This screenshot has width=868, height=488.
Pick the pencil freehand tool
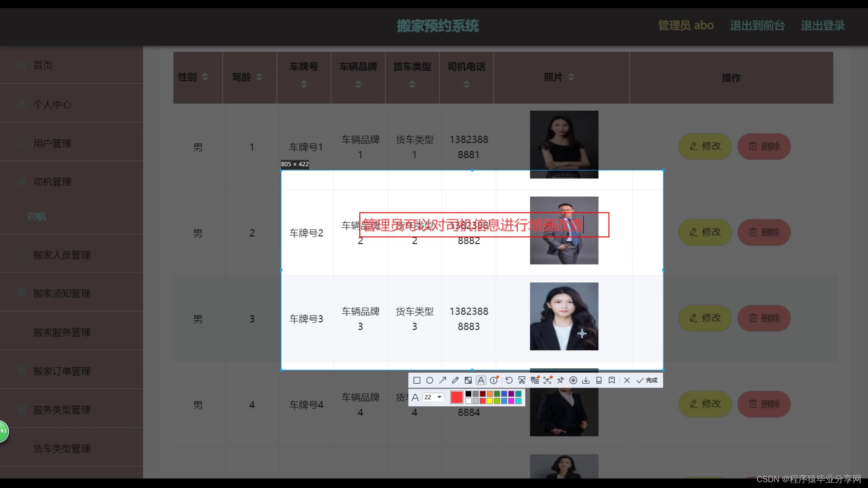[455, 380]
